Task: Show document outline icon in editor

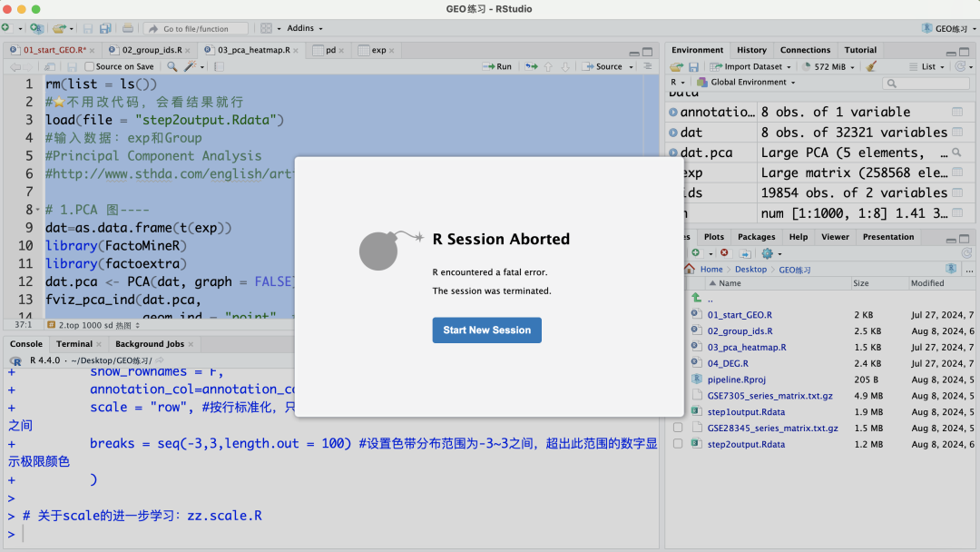Action: tap(648, 66)
